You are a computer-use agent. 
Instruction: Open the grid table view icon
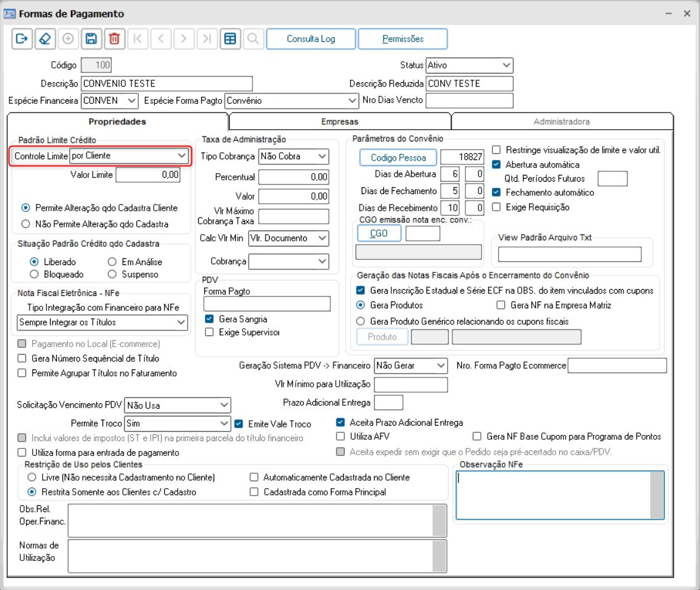[x=230, y=39]
